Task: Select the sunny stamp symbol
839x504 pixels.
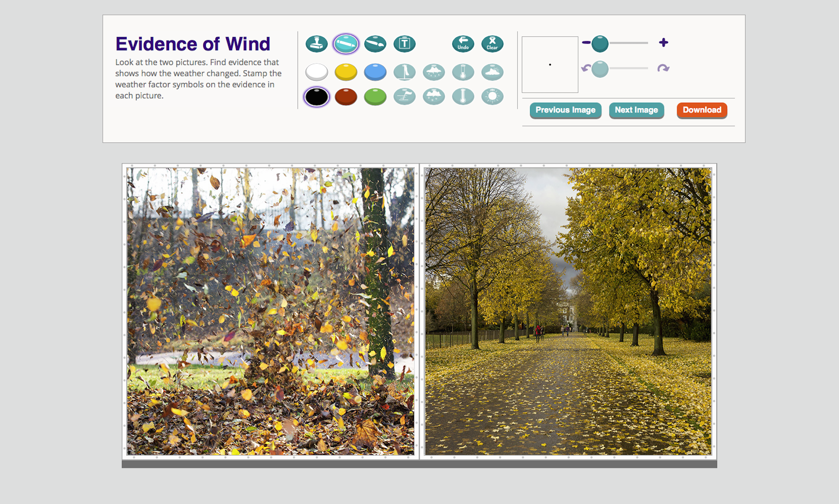Action: pyautogui.click(x=492, y=97)
